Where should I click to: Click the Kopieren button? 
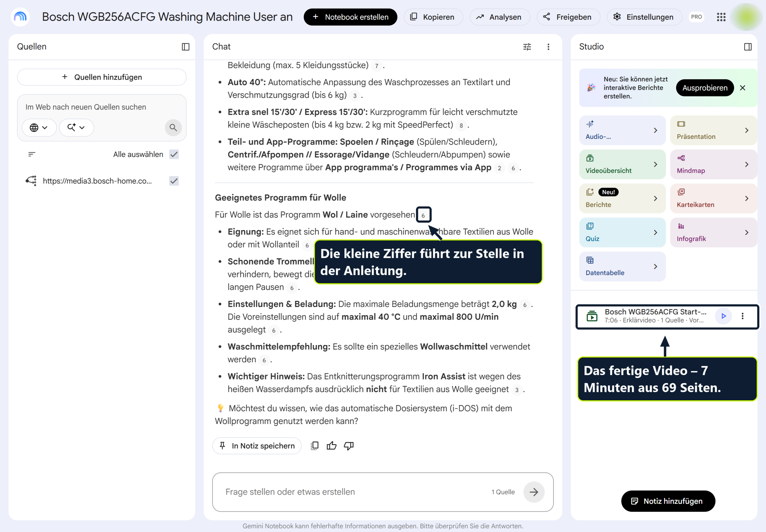[433, 17]
